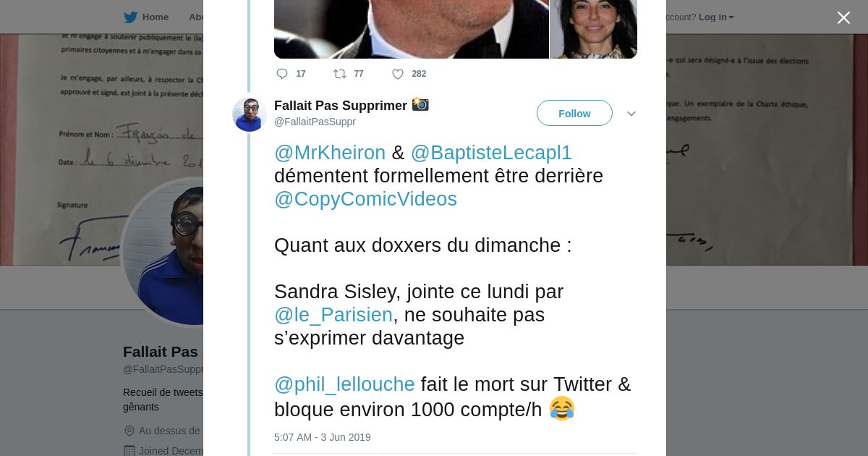Image resolution: width=868 pixels, height=456 pixels.
Task: Like the tweet with 282 likes
Action: 397,74
